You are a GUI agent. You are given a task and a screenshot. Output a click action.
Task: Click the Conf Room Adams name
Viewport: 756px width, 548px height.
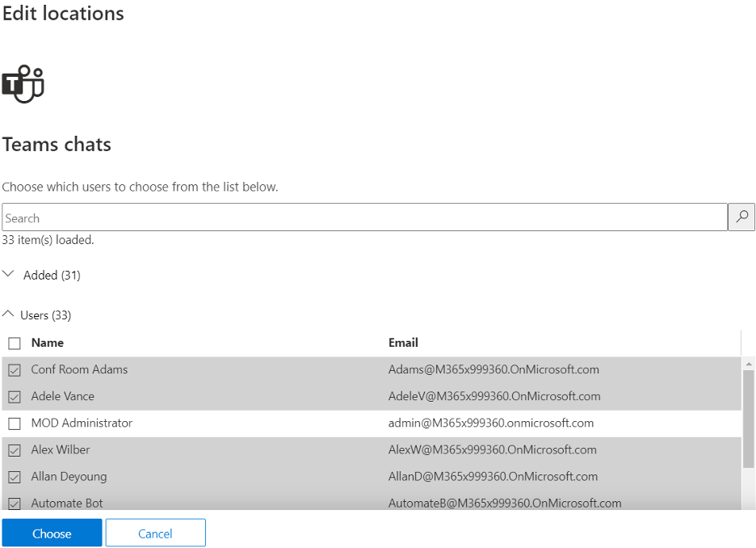pos(79,369)
